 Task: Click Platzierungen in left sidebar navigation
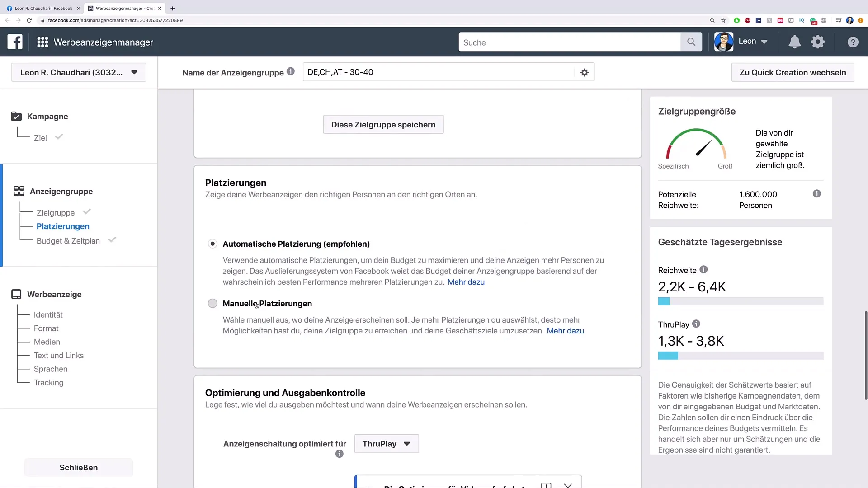tap(62, 226)
